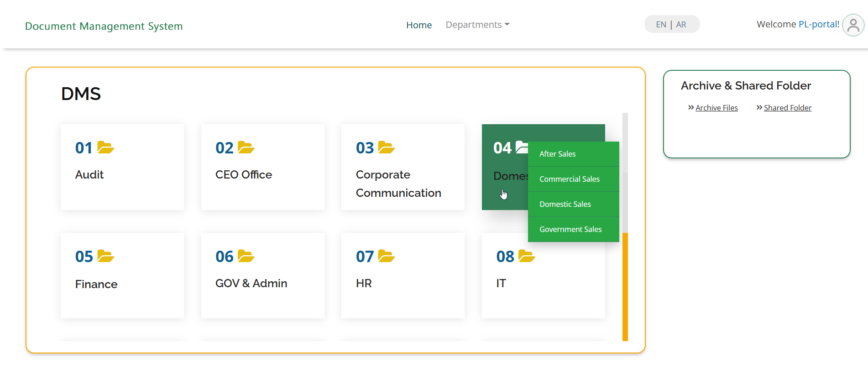The height and width of the screenshot is (379, 868).
Task: Choose Government Sales in the submenu
Action: coord(570,229)
